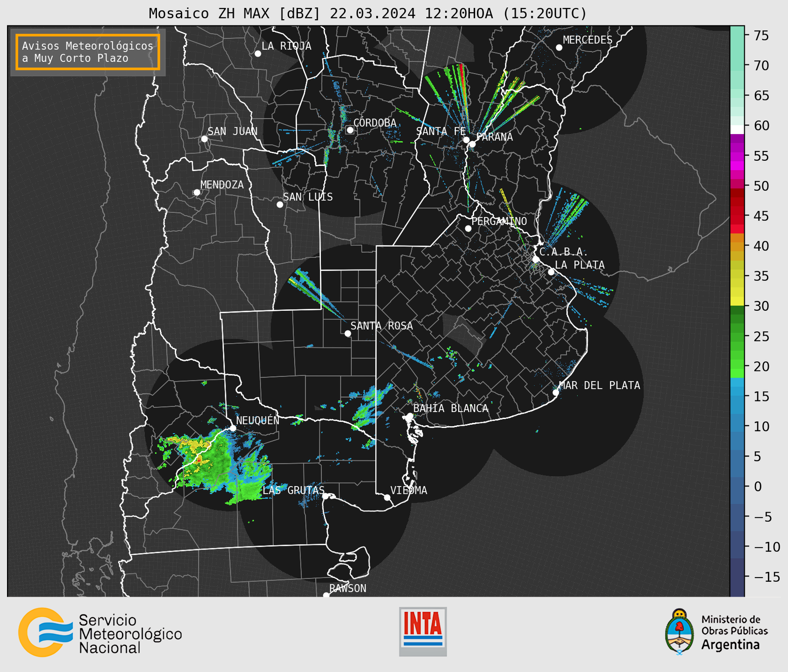Click the NEUQUÉN label text
This screenshot has width=788, height=672.
(x=257, y=421)
